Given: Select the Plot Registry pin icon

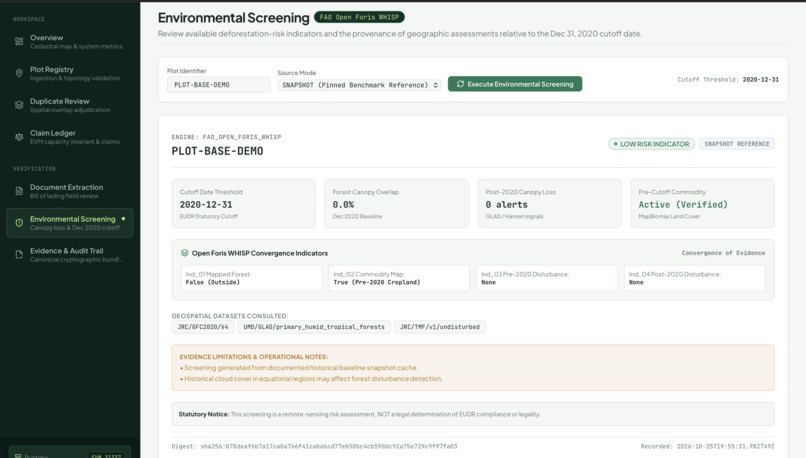Looking at the screenshot, I should (19, 74).
